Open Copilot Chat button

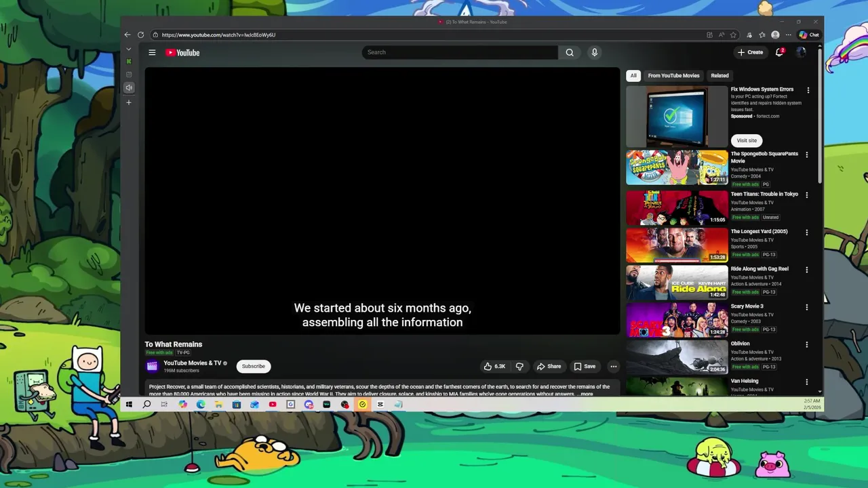point(809,35)
